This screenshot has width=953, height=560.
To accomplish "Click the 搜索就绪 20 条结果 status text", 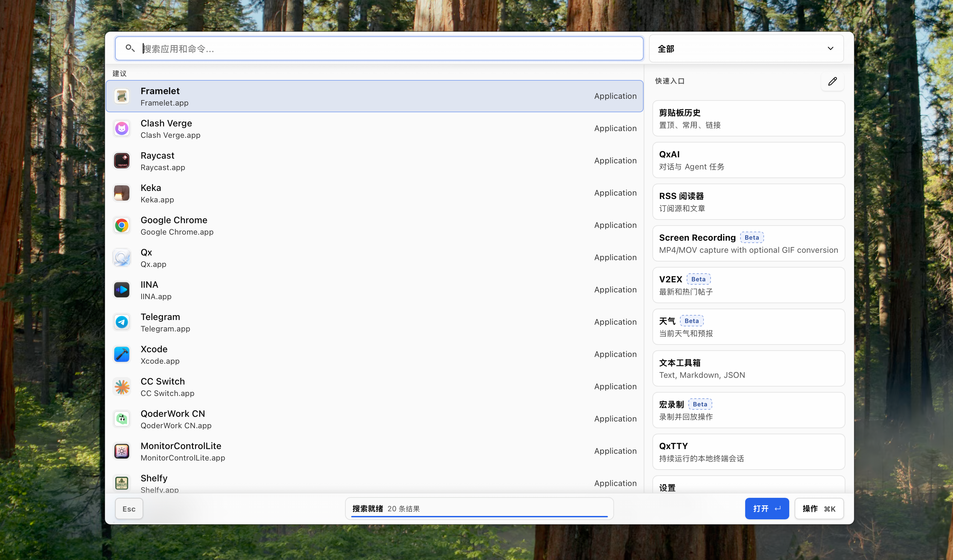I will [386, 509].
